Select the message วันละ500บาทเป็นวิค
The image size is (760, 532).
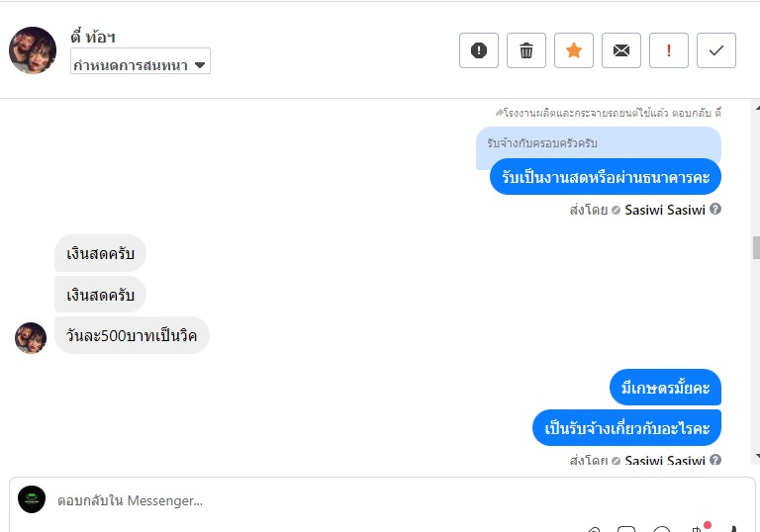(x=132, y=335)
